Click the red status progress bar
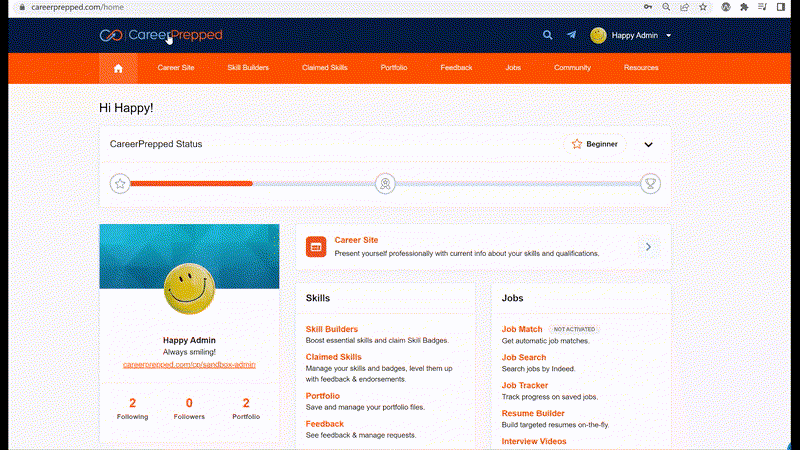This screenshot has height=450, width=800. (191, 184)
